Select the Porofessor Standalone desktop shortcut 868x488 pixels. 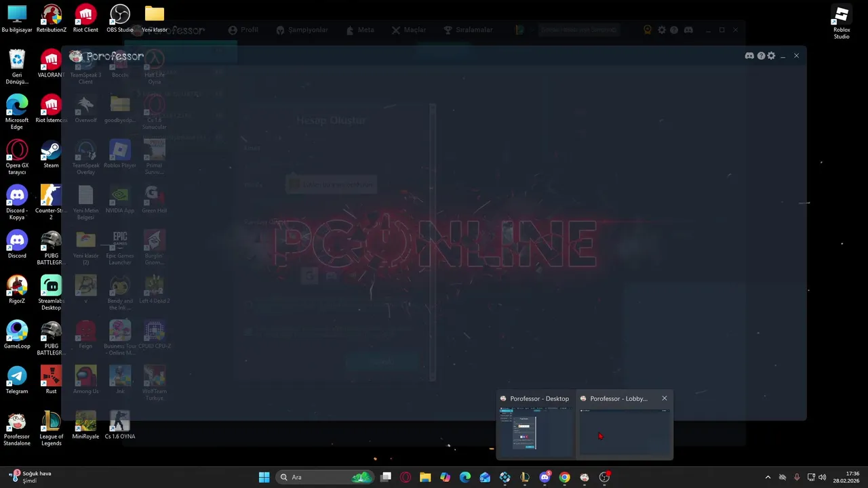click(x=17, y=429)
